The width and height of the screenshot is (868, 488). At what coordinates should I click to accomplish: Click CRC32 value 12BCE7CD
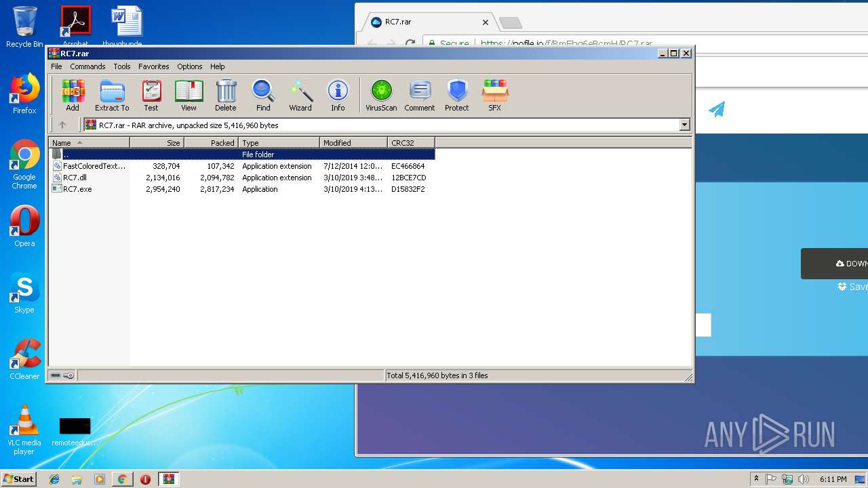tap(408, 178)
